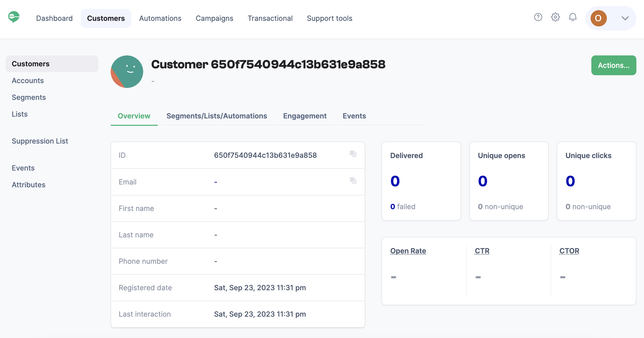Click the Email dash value
This screenshot has height=338, width=644.
216,182
